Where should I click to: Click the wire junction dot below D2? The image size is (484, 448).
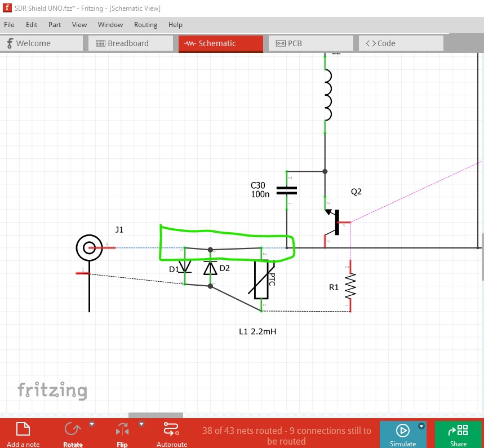pos(210,286)
